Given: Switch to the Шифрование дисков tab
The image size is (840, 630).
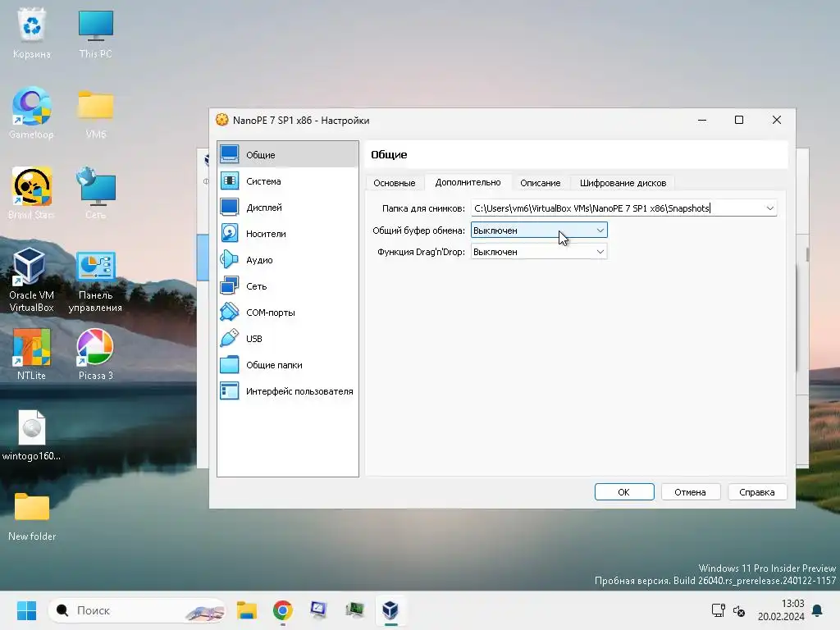Looking at the screenshot, I should pos(623,183).
